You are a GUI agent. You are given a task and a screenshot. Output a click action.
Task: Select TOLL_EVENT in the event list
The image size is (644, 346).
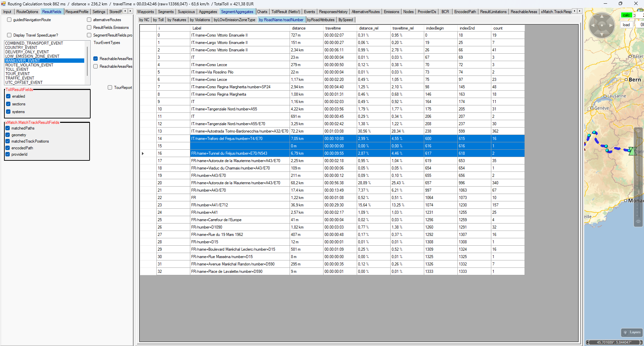pyautogui.click(x=17, y=69)
